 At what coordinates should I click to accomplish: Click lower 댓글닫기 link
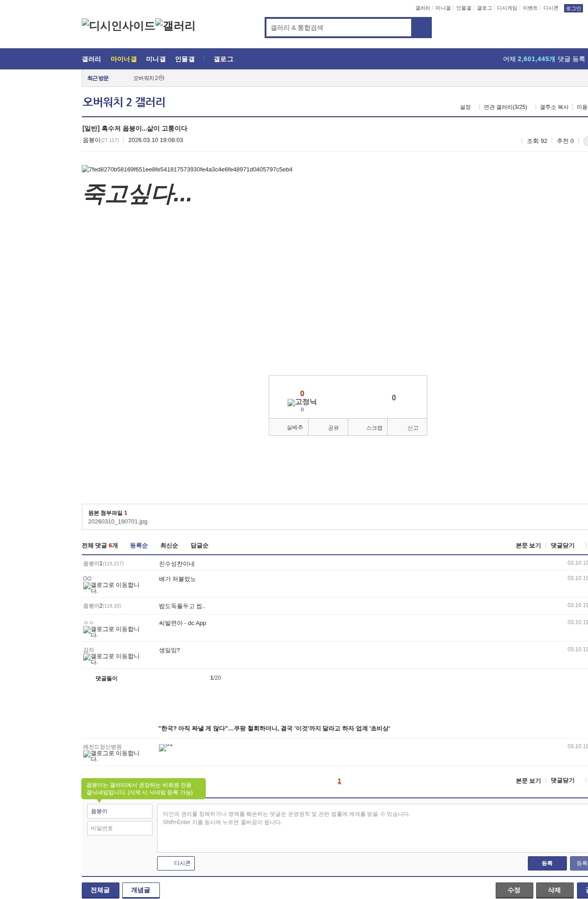point(563,780)
